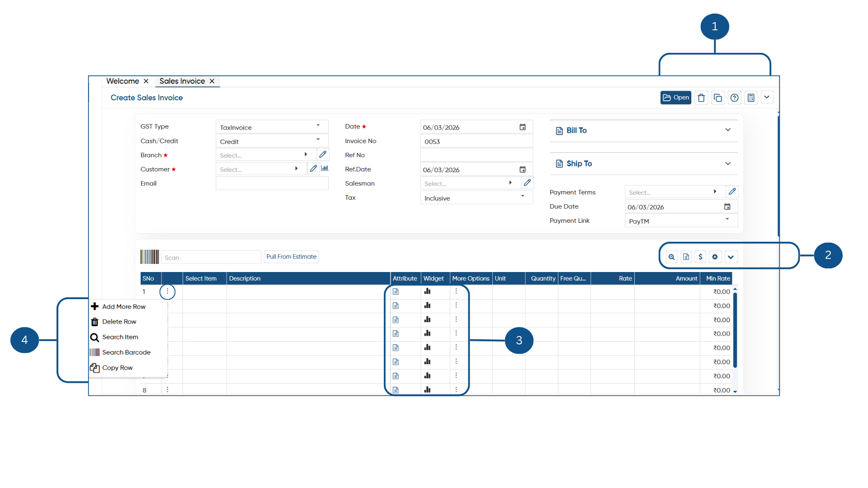This screenshot has width=868, height=488.
Task: Choose Search Barcode from context menu
Action: click(126, 352)
